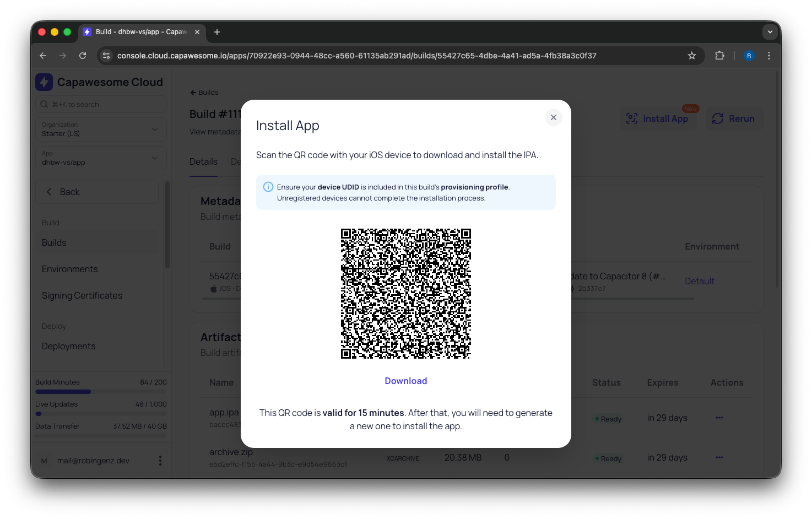Bookmark the page with the star icon
This screenshot has height=519, width=812.
(x=691, y=55)
